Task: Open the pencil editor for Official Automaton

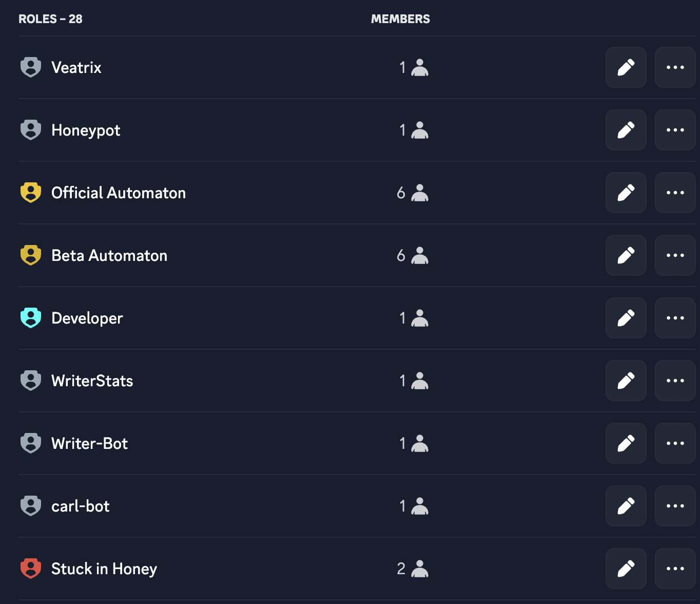Action: (x=626, y=193)
